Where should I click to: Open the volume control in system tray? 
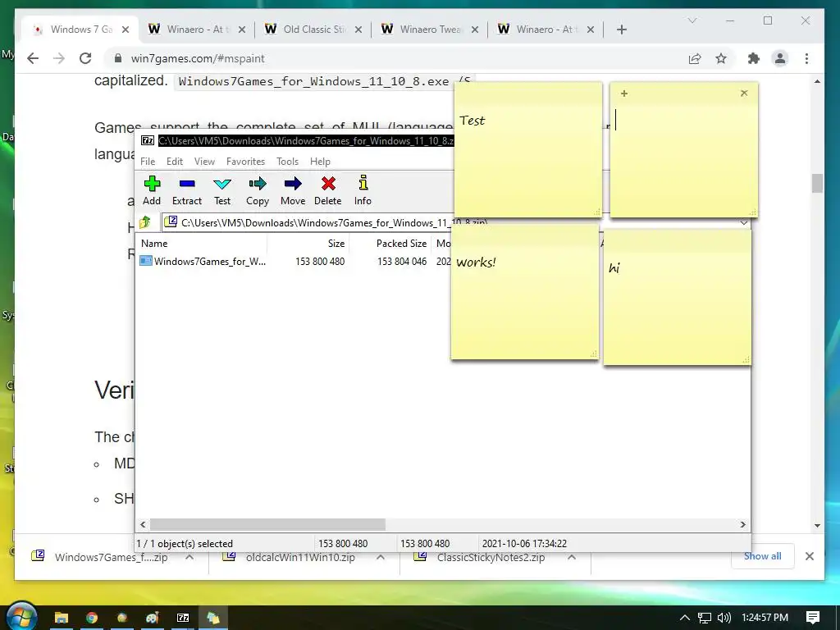tap(724, 618)
